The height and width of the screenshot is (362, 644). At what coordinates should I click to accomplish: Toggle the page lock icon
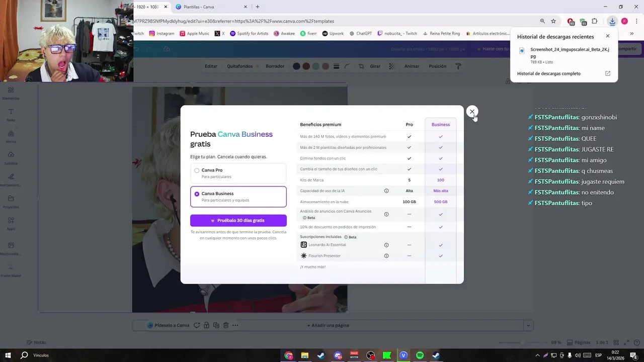coord(207,325)
